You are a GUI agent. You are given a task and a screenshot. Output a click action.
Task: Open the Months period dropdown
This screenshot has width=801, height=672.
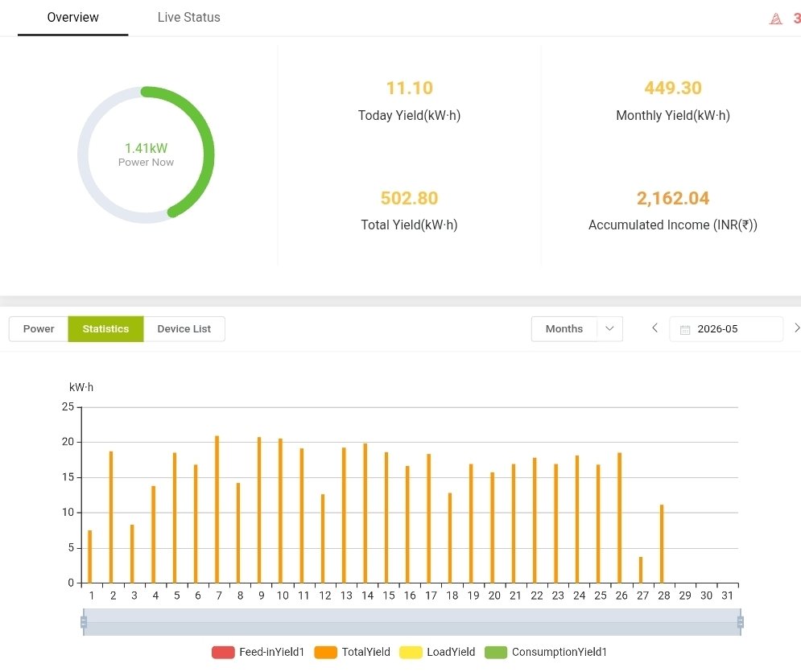(576, 329)
